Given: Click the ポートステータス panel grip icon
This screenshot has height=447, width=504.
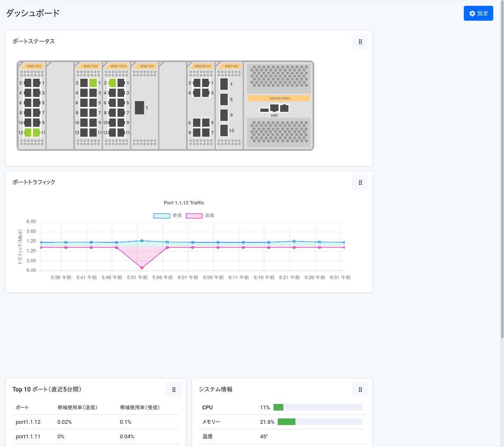Looking at the screenshot, I should 360,41.
